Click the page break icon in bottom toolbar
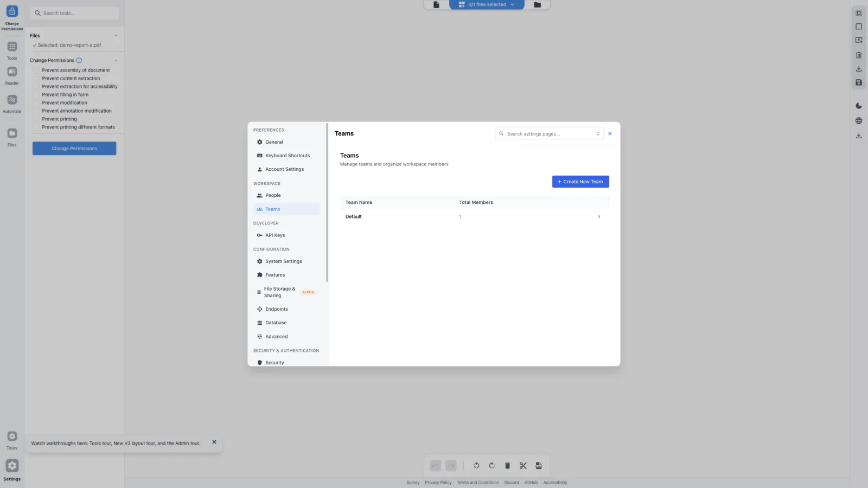868x488 pixels. (x=539, y=466)
